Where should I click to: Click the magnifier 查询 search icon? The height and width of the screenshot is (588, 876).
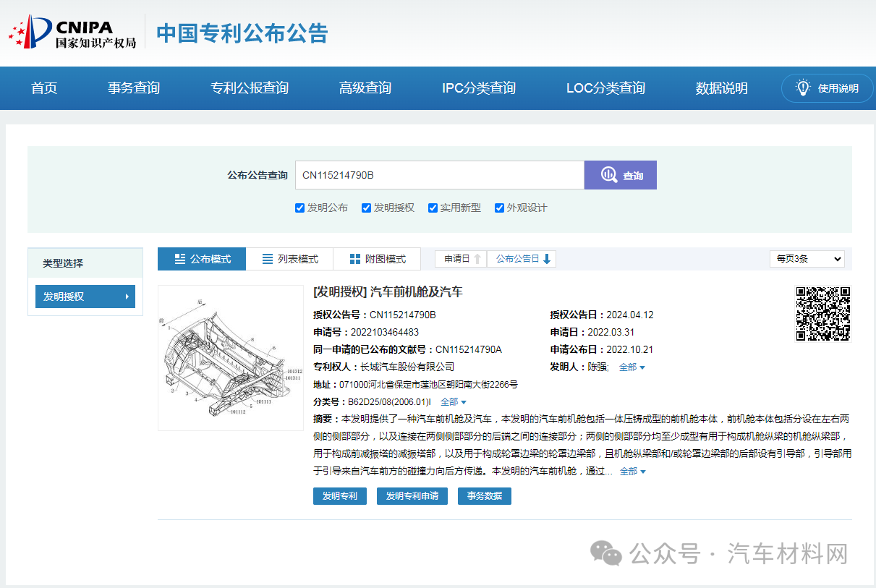[608, 175]
